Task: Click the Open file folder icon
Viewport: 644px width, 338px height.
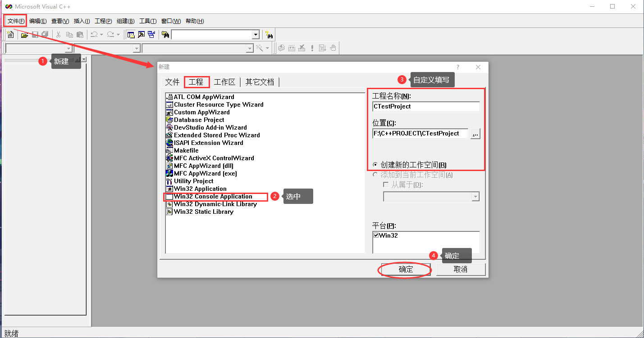Action: click(24, 35)
